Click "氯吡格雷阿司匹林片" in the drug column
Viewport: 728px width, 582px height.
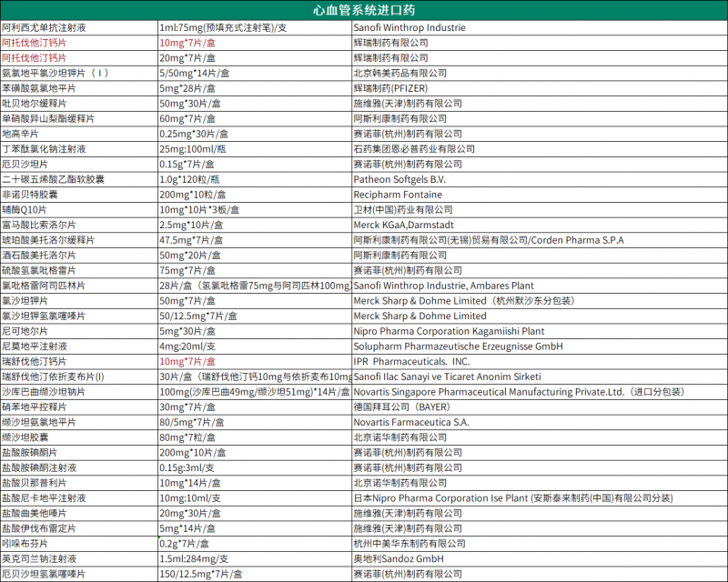(44, 286)
